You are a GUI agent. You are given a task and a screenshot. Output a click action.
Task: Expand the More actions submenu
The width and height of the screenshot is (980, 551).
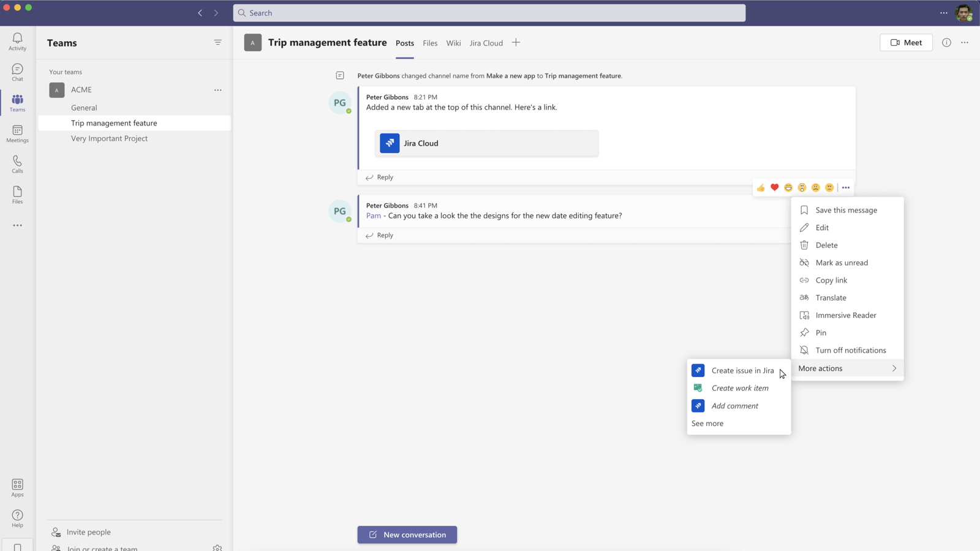point(847,368)
